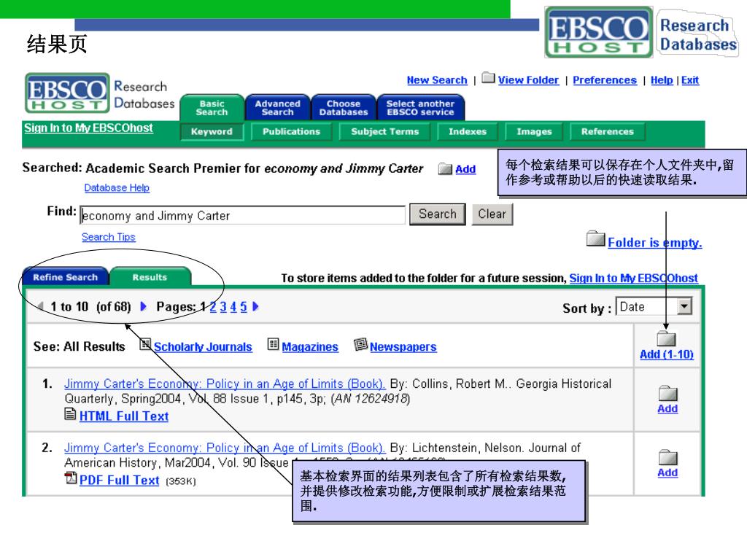
Task: Open the HTML Full Text link
Action: (124, 416)
